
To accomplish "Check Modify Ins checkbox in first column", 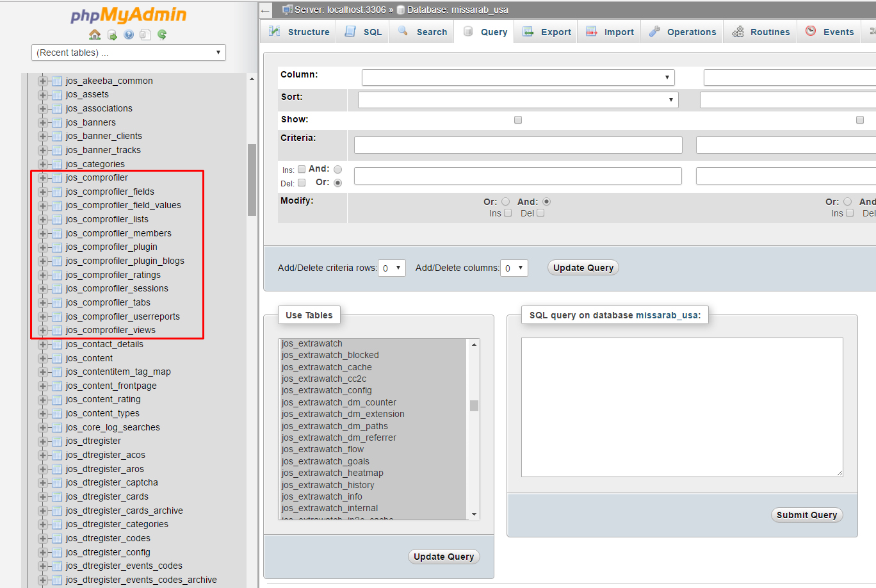I will coord(508,213).
